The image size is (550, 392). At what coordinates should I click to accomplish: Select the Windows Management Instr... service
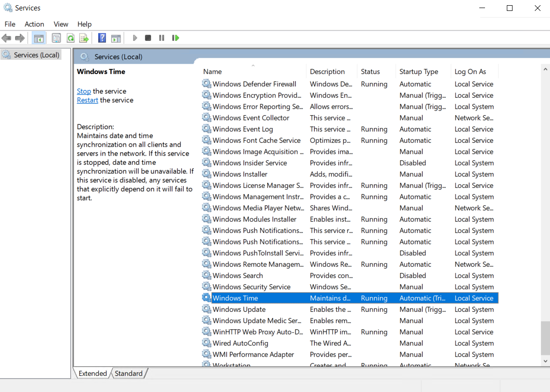tap(350, 196)
